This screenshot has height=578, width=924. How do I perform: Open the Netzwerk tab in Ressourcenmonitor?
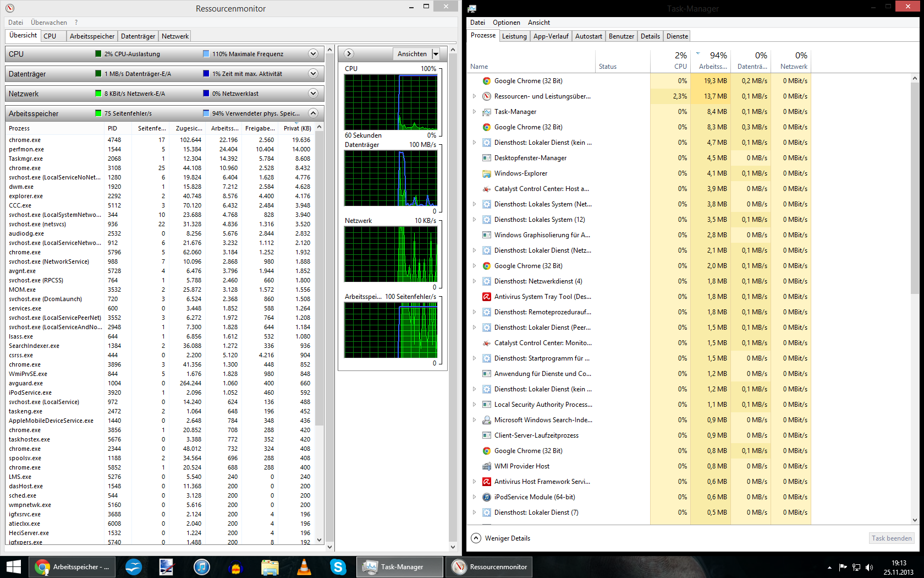click(175, 36)
